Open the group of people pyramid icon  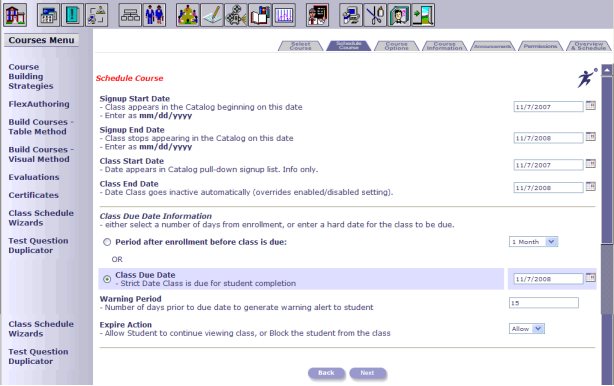(x=188, y=15)
